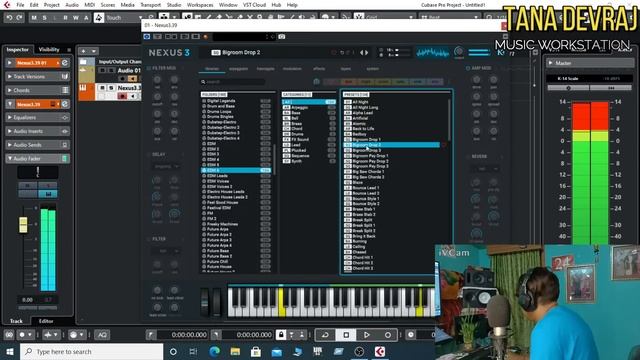Viewport: 640px width, 360px height.
Task: Click the transport Stop button
Action: pos(346,335)
